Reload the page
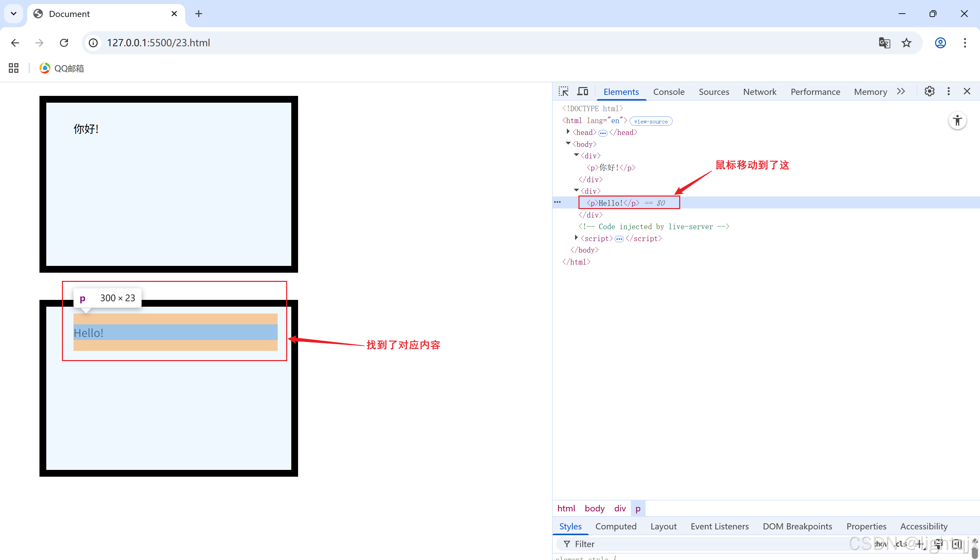Viewport: 980px width, 560px height. pyautogui.click(x=64, y=43)
